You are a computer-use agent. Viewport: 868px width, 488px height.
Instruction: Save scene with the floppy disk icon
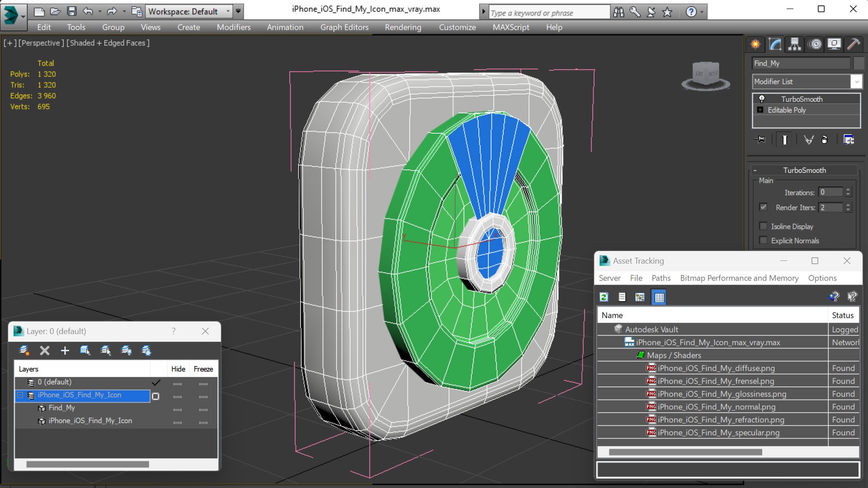pos(72,11)
